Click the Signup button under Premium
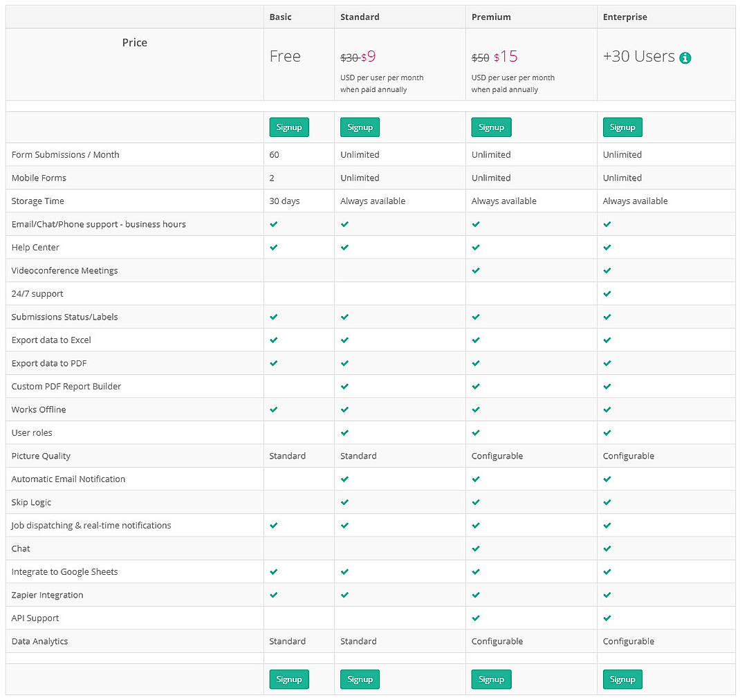The width and height of the screenshot is (740, 700). [x=491, y=127]
